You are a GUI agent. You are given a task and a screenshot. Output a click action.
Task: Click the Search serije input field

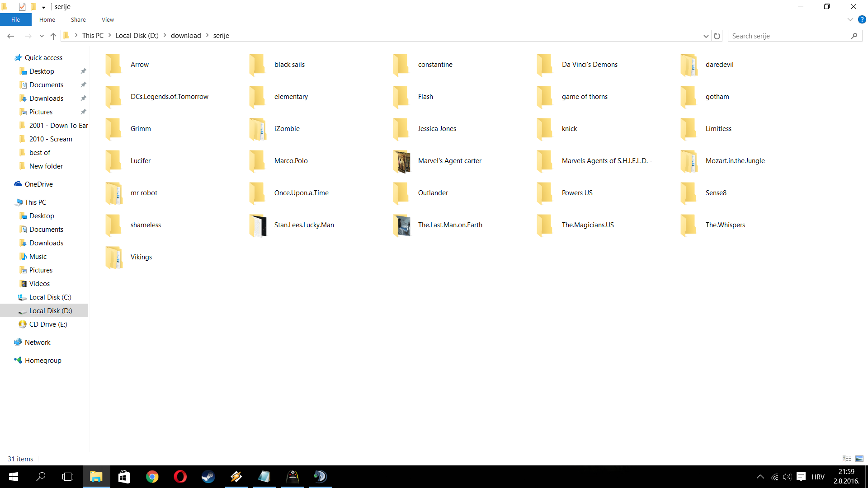[x=789, y=36]
